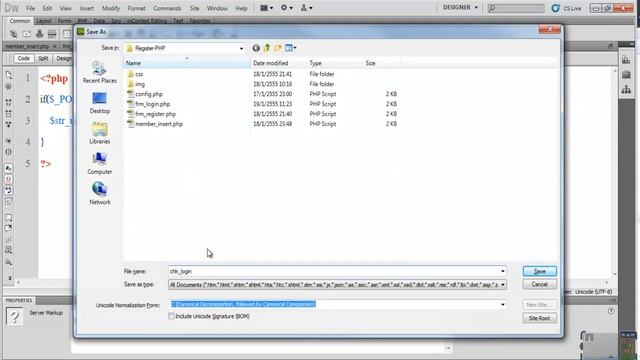Go back to last folder visited icon
The image size is (640, 360).
(x=256, y=48)
